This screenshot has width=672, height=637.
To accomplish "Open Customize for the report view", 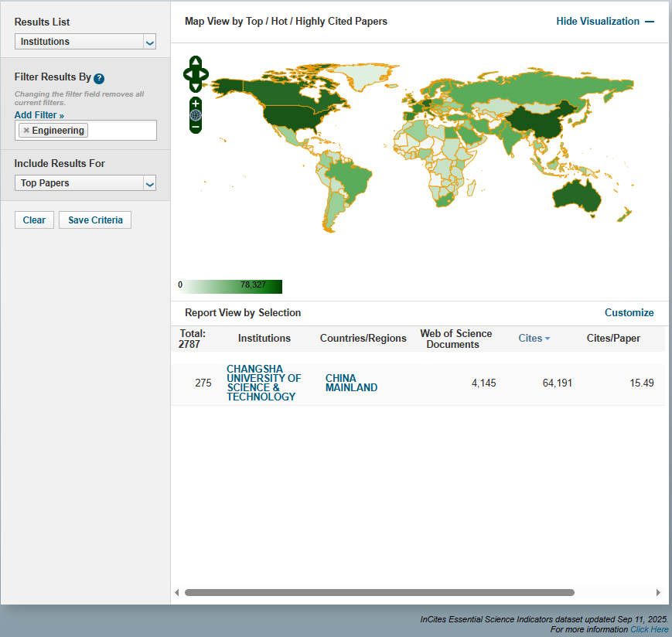I will 629,313.
